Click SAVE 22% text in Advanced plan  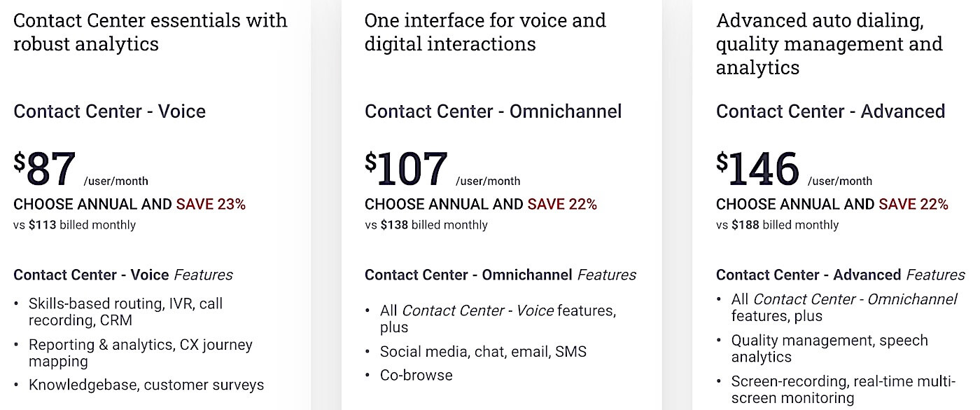click(x=913, y=205)
